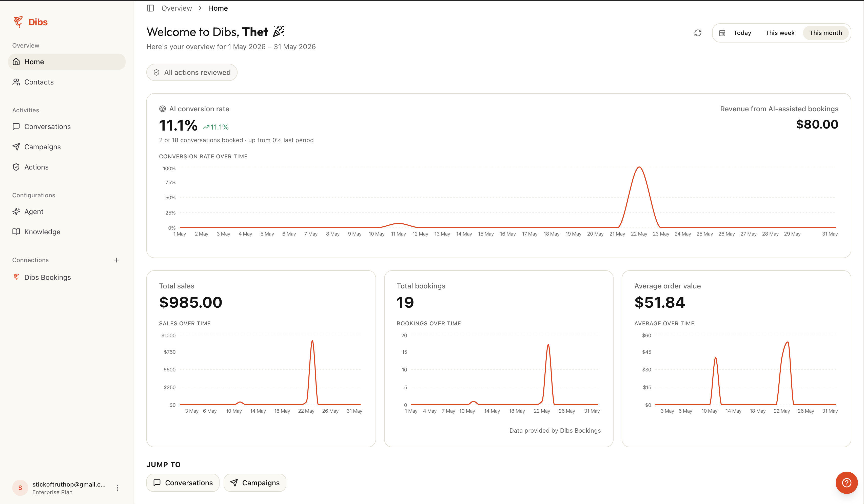Open Agent configuration in sidebar
Viewport: 864px width, 504px height.
67,212
